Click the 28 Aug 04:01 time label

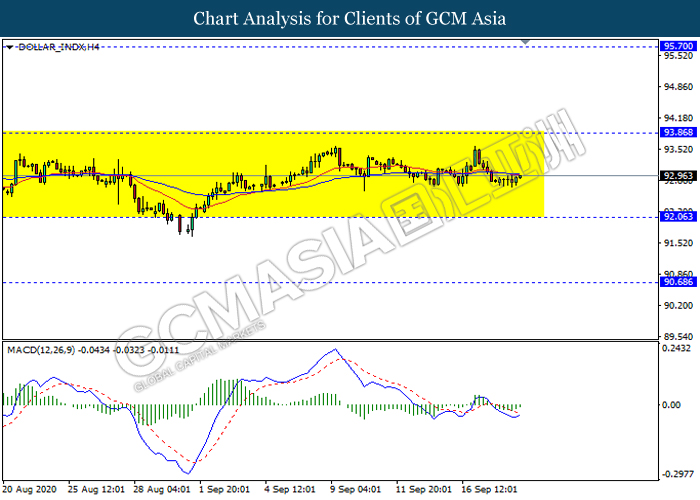point(162,489)
